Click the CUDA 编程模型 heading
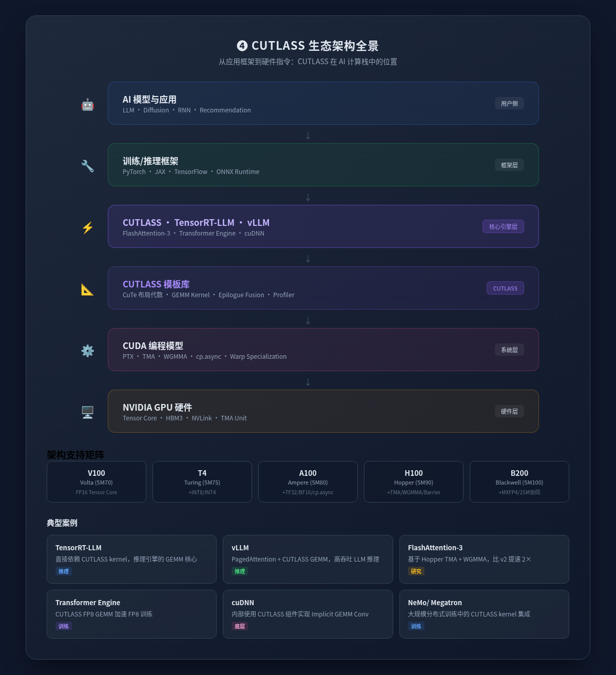 pyautogui.click(x=153, y=346)
